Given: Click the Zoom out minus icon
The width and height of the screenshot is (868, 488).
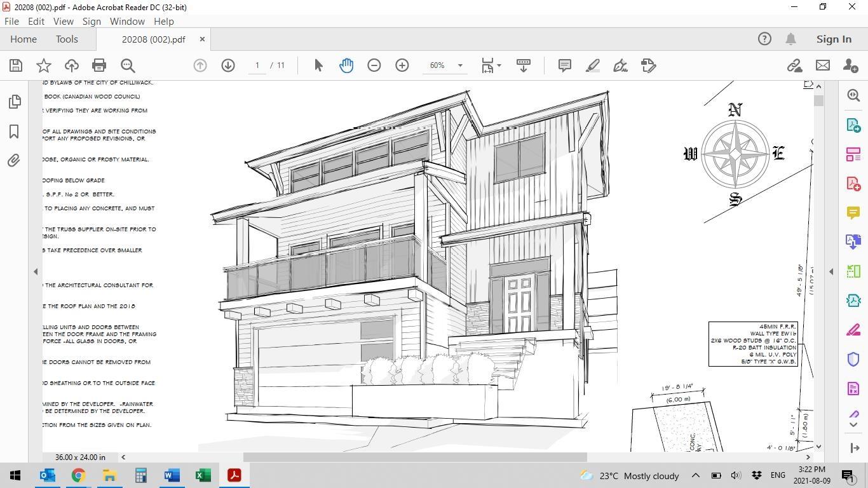Looking at the screenshot, I should tap(374, 65).
